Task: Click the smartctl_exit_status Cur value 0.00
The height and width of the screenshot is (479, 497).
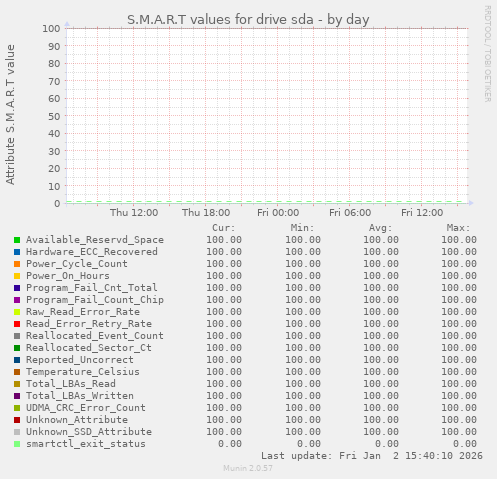Action: point(230,444)
